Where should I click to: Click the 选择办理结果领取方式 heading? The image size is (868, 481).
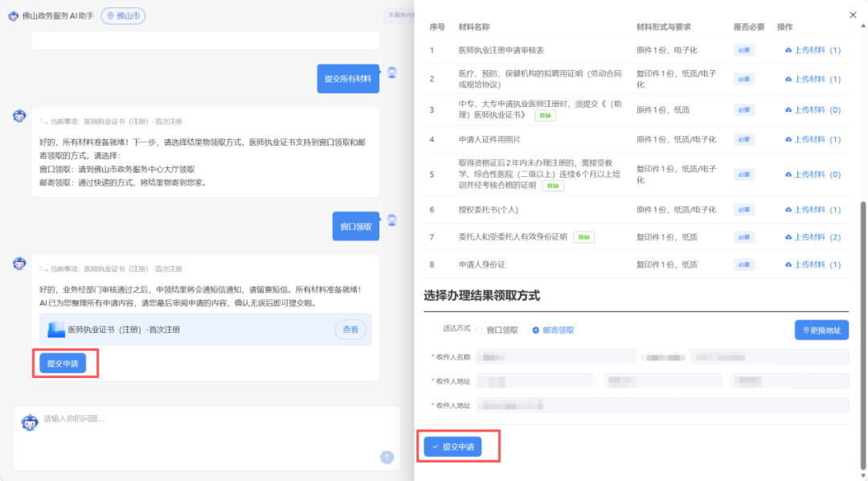click(481, 295)
